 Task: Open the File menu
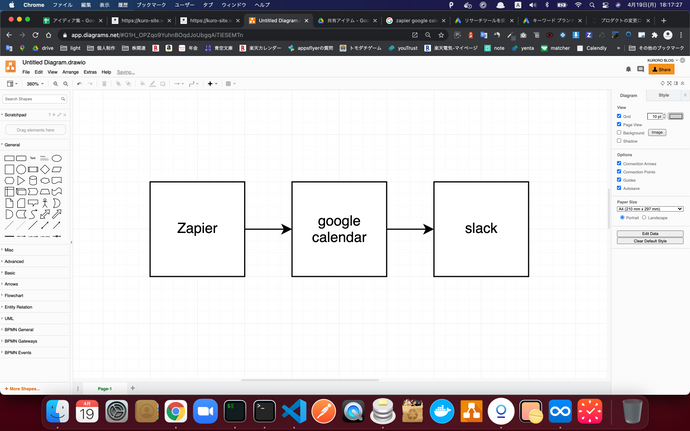[x=26, y=72]
